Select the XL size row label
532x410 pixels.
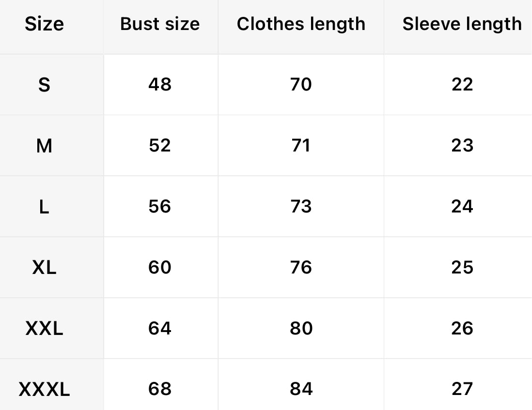click(44, 268)
